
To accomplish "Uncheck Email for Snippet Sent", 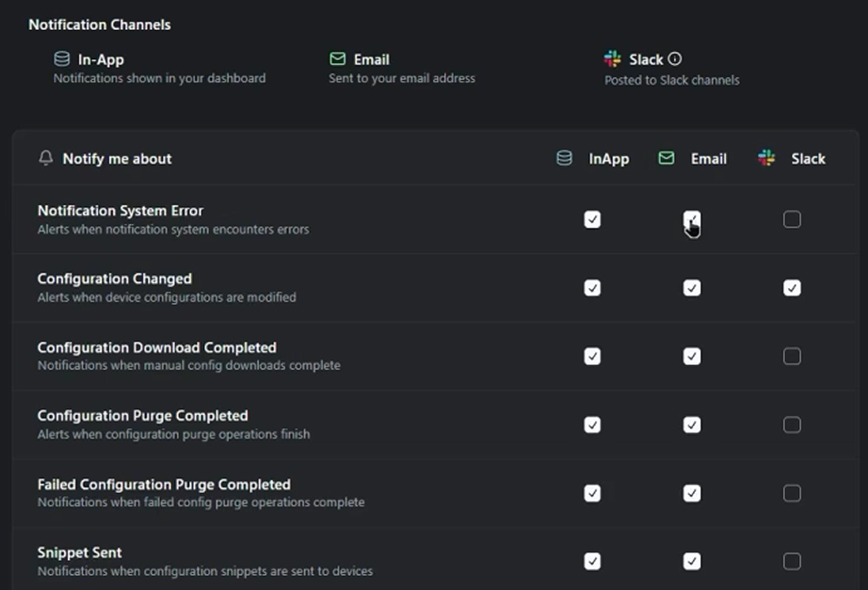I will pos(692,562).
